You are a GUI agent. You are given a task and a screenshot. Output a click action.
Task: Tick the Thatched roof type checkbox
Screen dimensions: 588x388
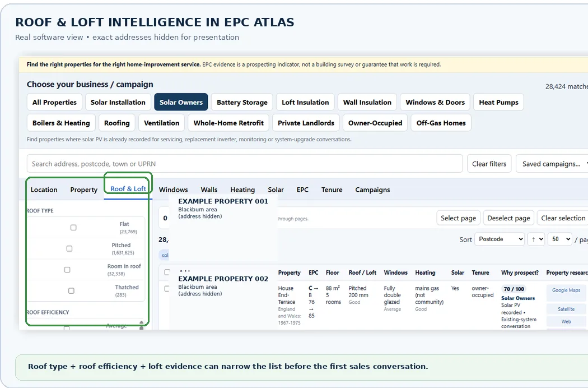pyautogui.click(x=71, y=290)
